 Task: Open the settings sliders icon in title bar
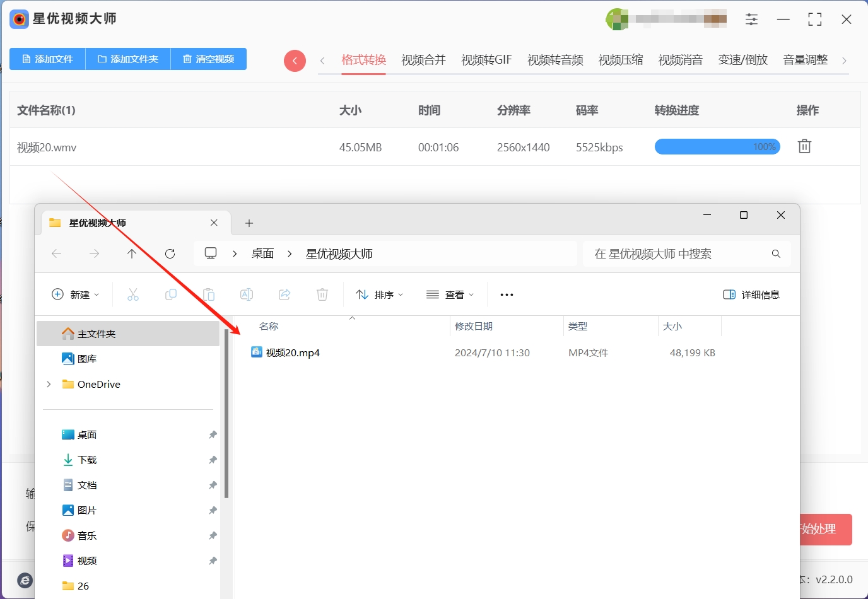(x=751, y=20)
